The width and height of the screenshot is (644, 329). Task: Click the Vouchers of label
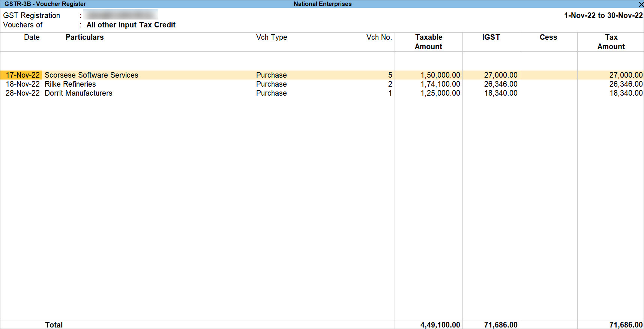tap(23, 25)
